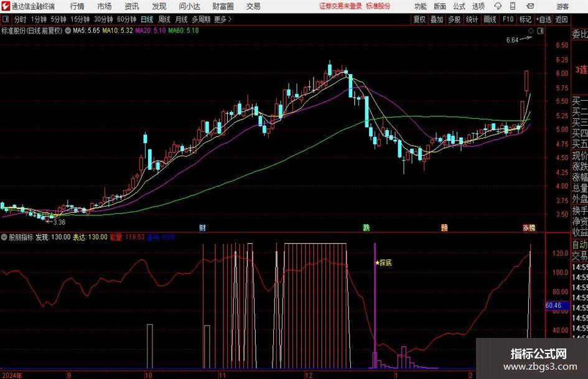Viewport: 588px width, 379px height.
Task: Open the customer service headset icon
Action: point(498,6)
